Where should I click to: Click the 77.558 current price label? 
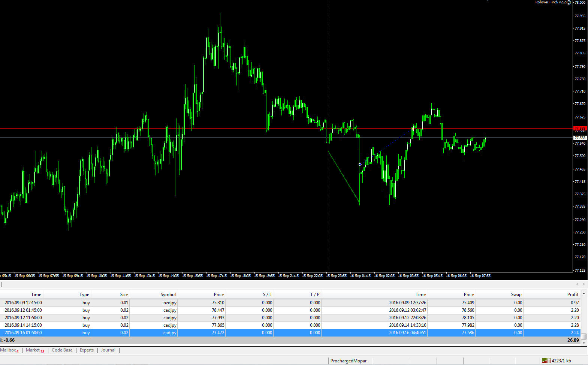580,138
